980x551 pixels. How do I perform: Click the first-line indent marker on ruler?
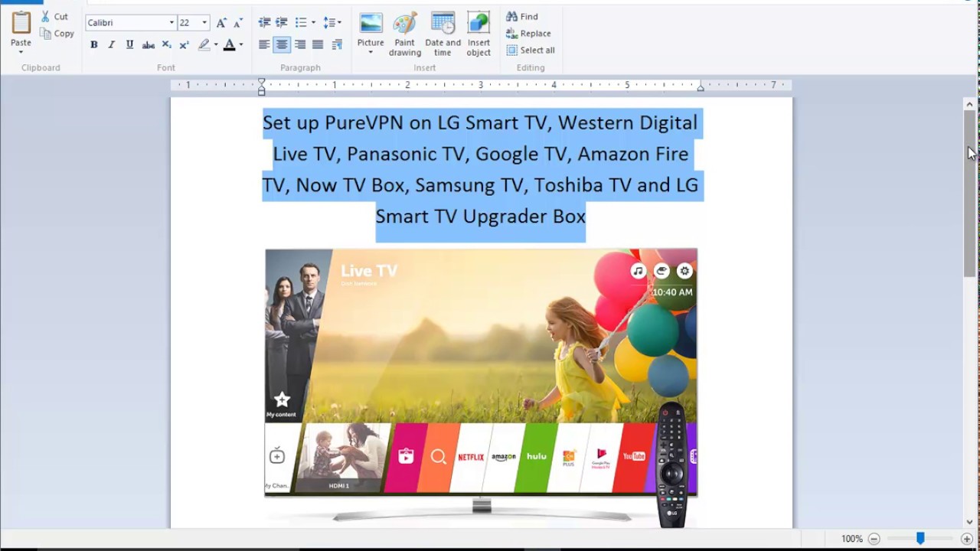pyautogui.click(x=261, y=82)
